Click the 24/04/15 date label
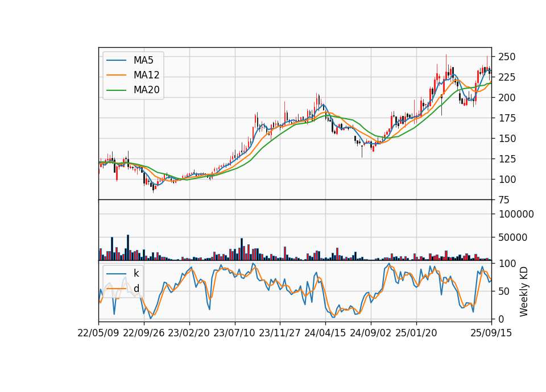The image size is (546, 392). pyautogui.click(x=325, y=333)
